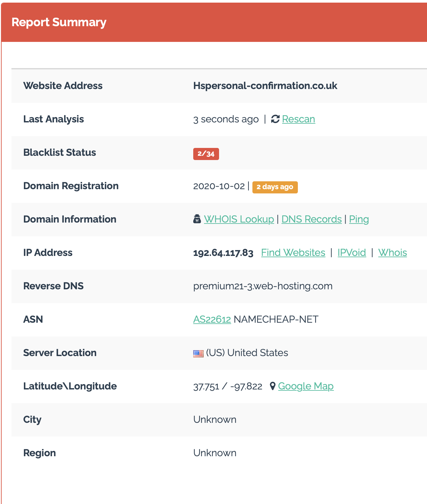
Task: Open the Google Map link
Action: coord(305,386)
